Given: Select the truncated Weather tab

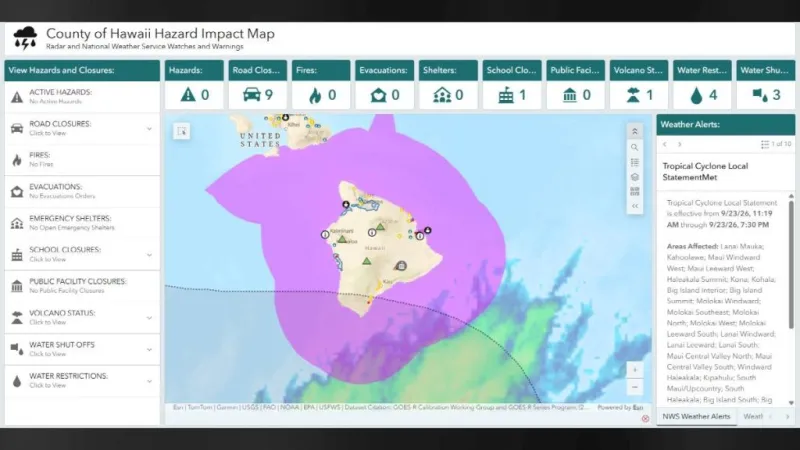Looking at the screenshot, I should [753, 416].
